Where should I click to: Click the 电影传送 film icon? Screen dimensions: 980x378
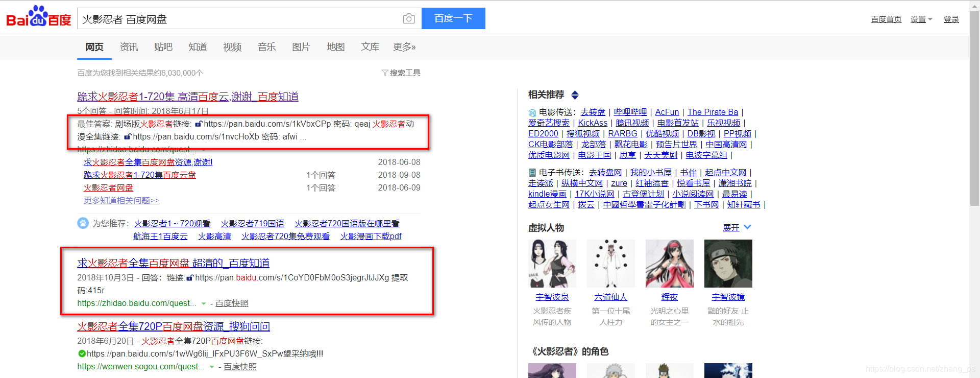point(532,112)
